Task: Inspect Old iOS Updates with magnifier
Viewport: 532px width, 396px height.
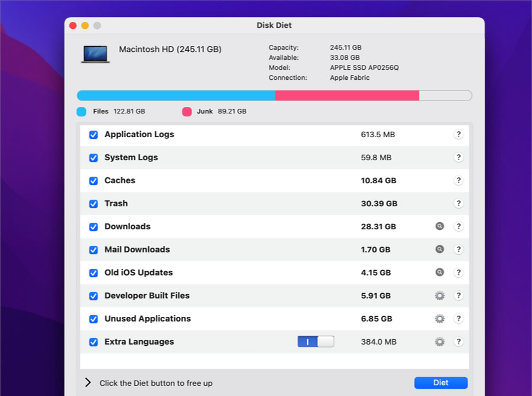Action: [x=440, y=272]
